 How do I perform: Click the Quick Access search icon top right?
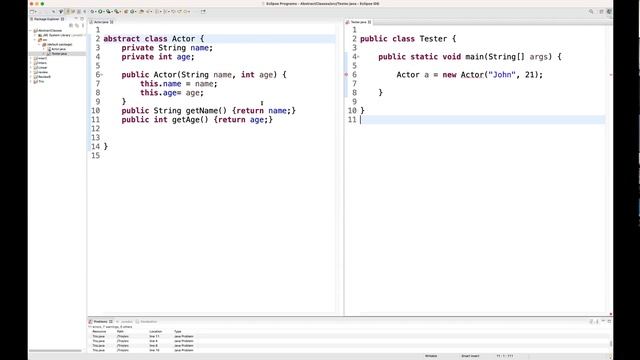coord(591,11)
